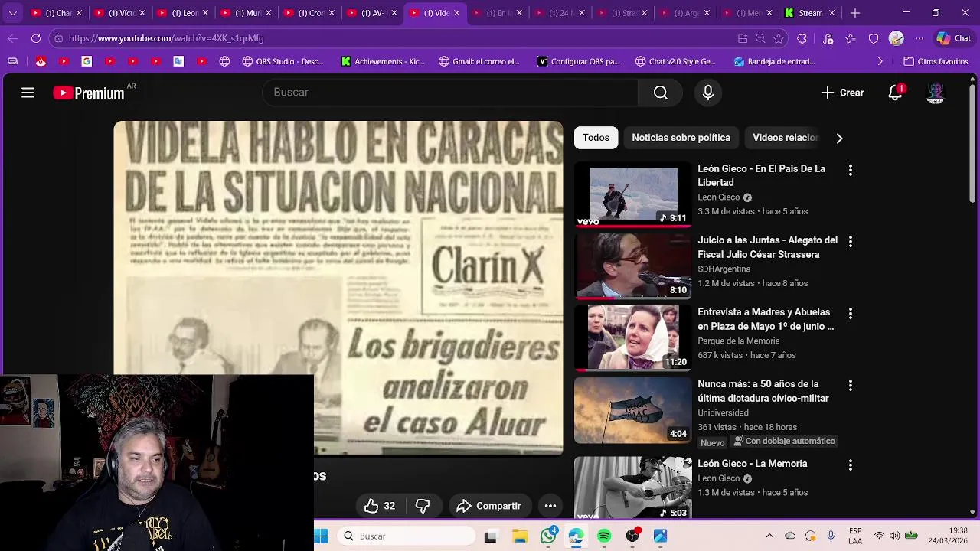Click the Crear button

[x=842, y=93]
